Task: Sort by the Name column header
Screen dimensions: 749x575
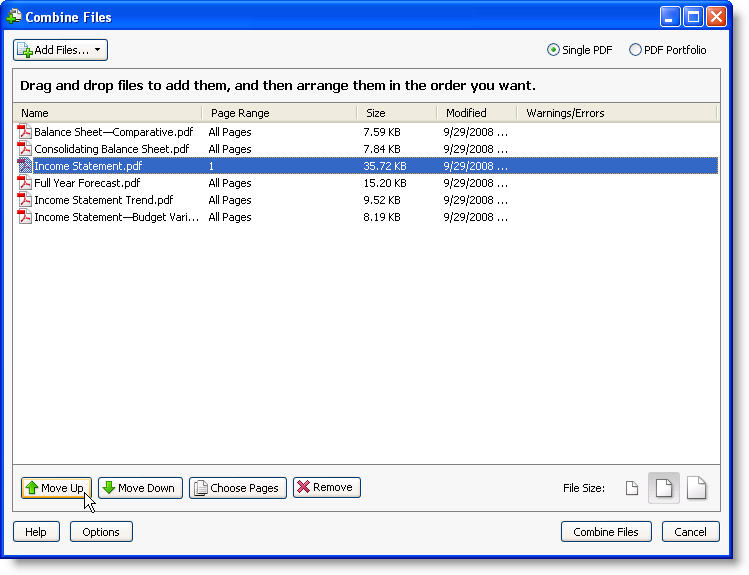Action: pyautogui.click(x=108, y=113)
